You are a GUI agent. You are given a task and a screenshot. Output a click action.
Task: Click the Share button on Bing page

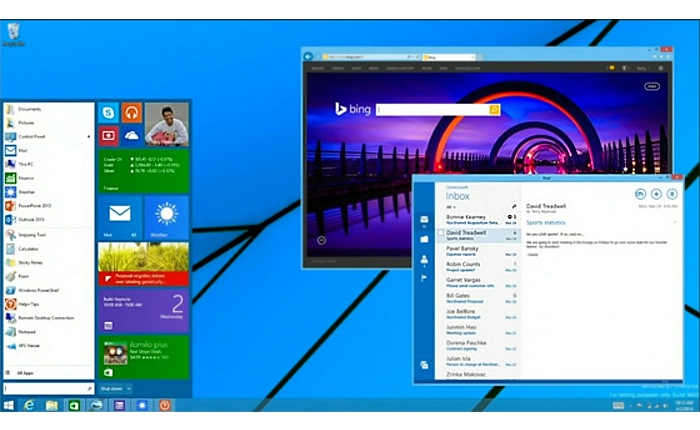pos(652,86)
